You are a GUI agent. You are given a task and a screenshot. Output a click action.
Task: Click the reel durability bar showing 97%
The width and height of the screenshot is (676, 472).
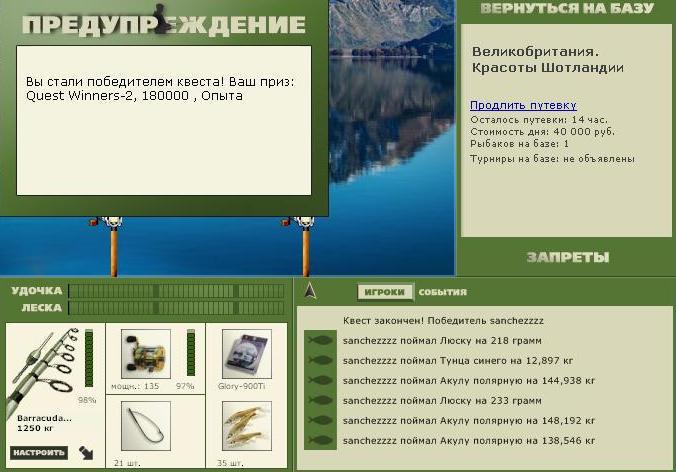tap(191, 353)
